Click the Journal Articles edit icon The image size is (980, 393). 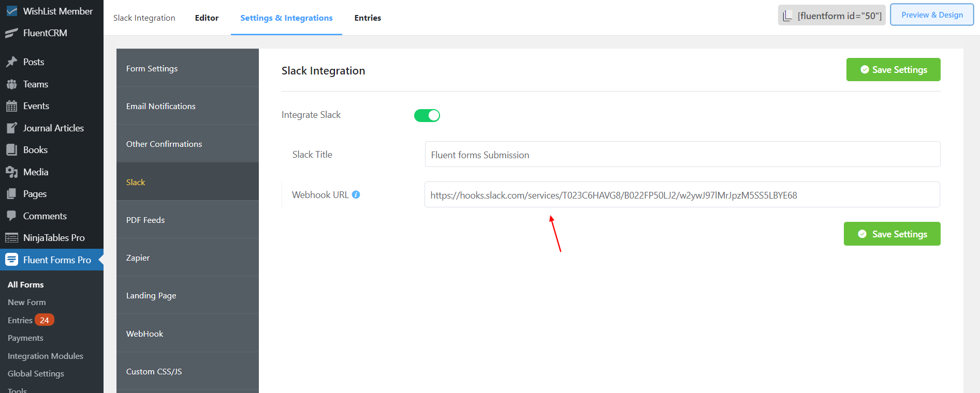tap(11, 128)
